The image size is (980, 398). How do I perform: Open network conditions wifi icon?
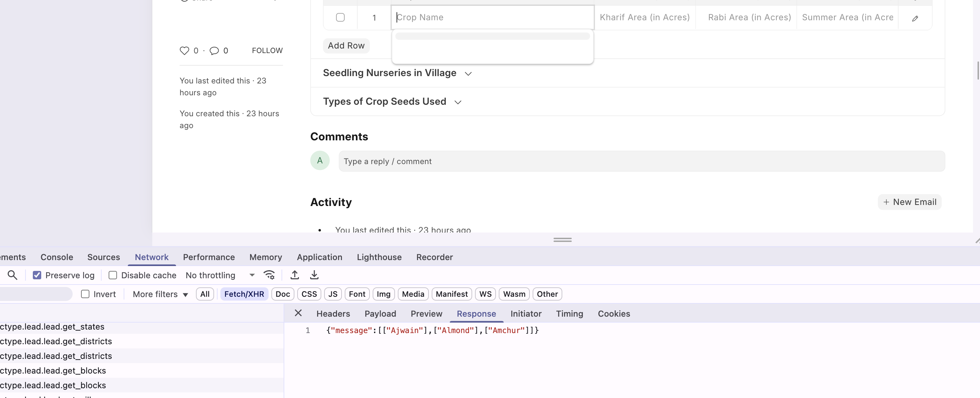coord(269,275)
